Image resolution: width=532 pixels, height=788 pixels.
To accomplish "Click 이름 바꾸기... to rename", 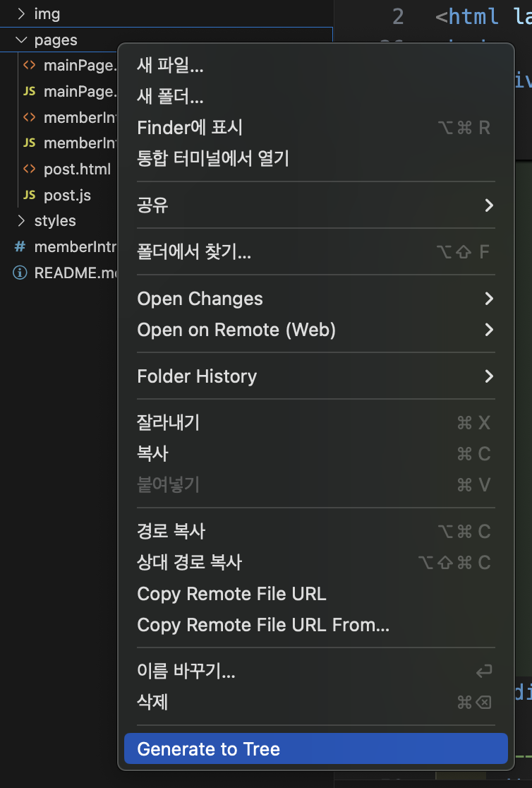I will coord(316,671).
